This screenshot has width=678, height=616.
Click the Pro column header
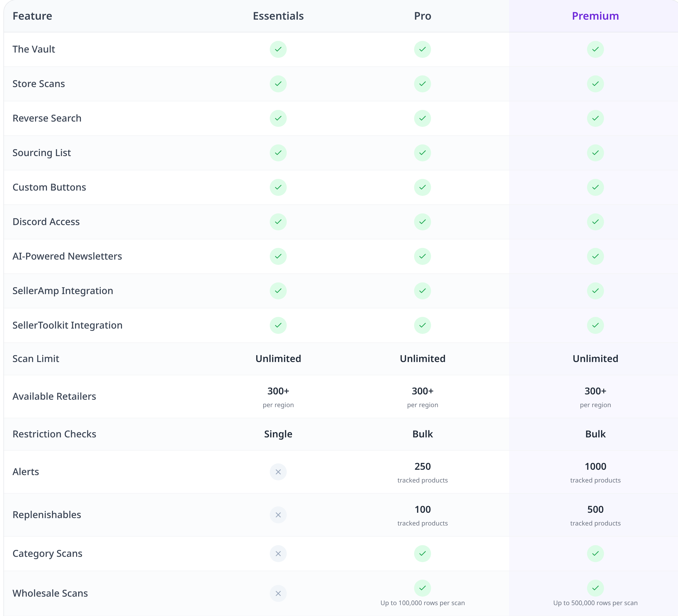(x=422, y=16)
